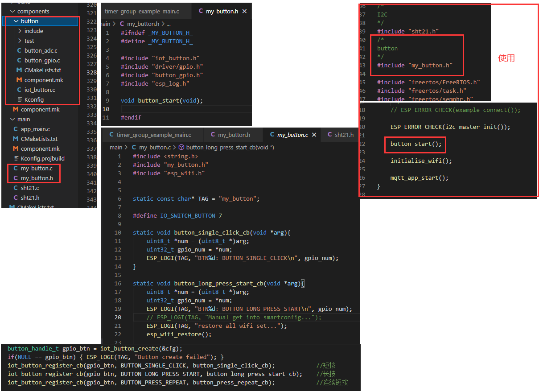Click 'iot_button_create(&cfg)' line in bottom snippet
Viewport: 539px width, 392px height.
(95, 348)
